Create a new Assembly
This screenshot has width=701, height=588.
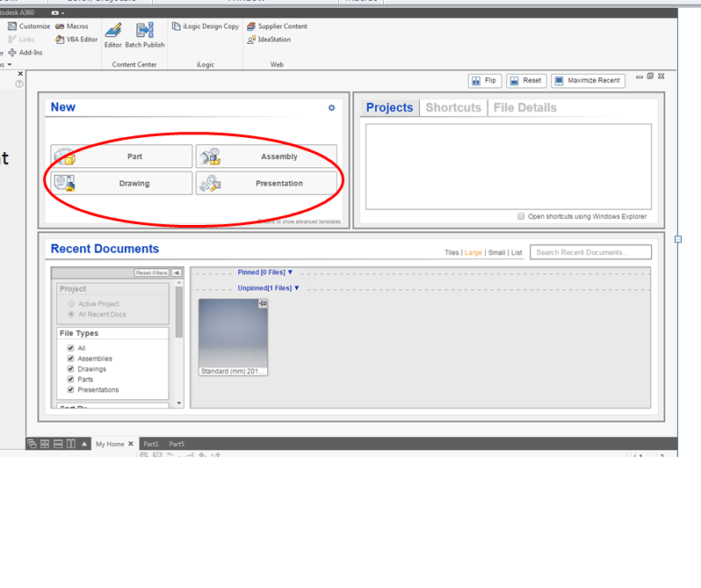[266, 156]
